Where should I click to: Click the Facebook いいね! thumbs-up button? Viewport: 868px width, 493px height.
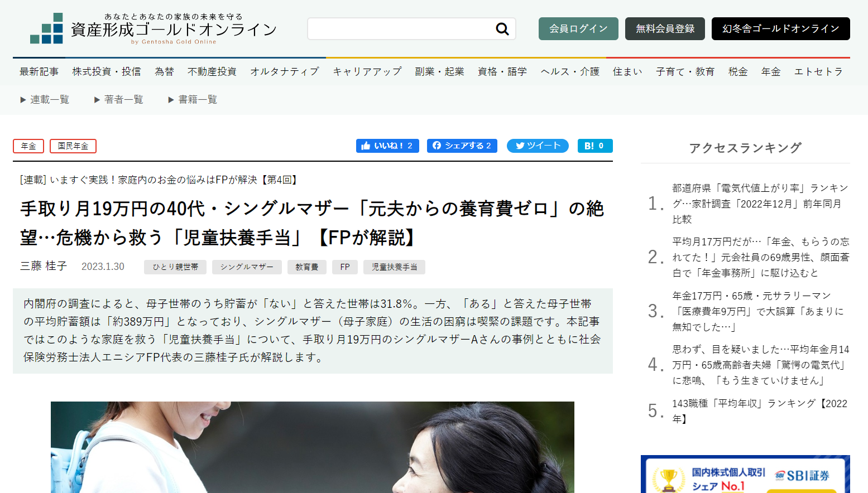387,146
